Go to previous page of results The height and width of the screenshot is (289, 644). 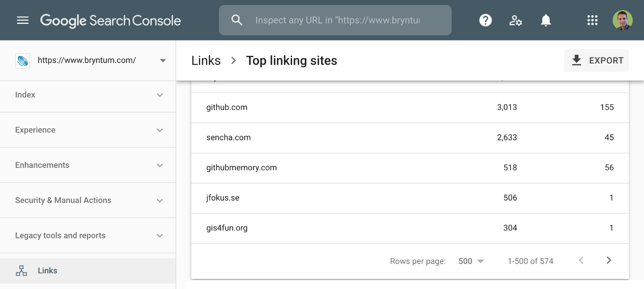(x=581, y=260)
